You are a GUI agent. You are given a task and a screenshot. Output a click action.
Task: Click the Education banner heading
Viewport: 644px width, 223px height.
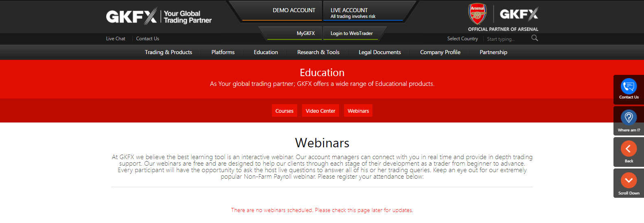[322, 72]
